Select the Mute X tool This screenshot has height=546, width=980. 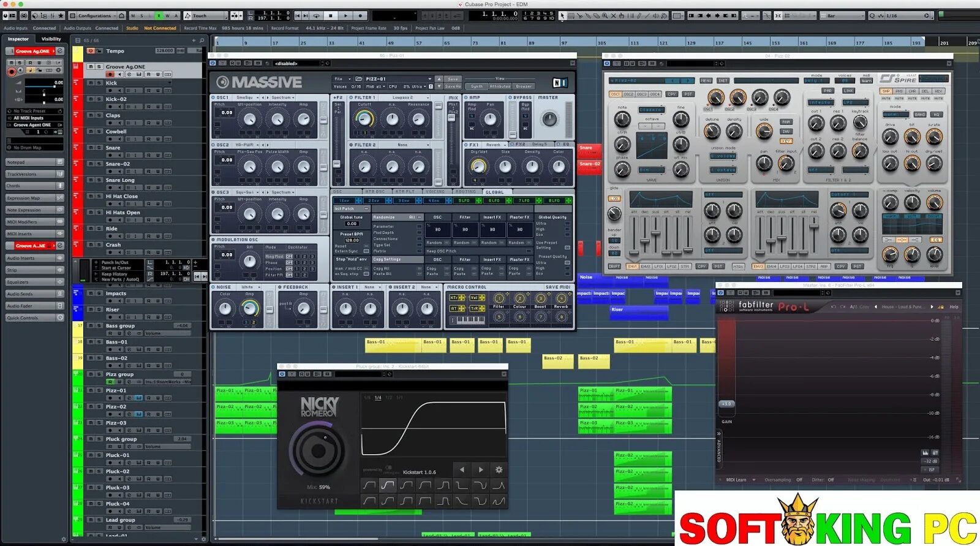pyautogui.click(x=614, y=15)
